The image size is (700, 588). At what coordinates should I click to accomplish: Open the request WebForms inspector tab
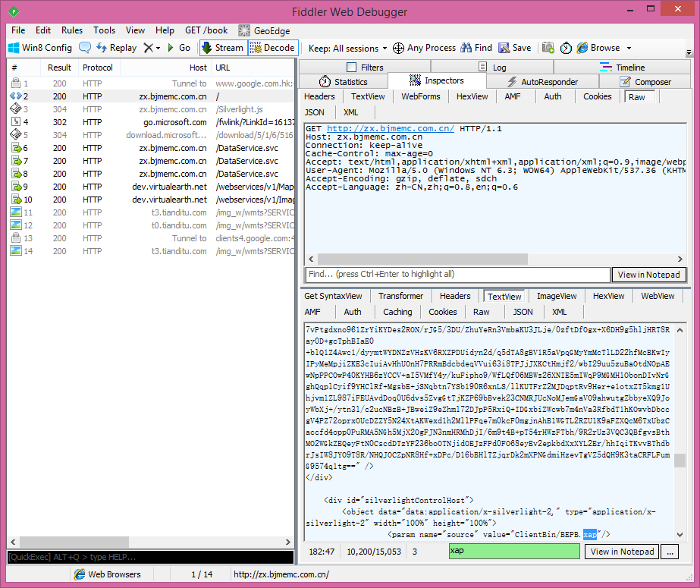(x=421, y=96)
